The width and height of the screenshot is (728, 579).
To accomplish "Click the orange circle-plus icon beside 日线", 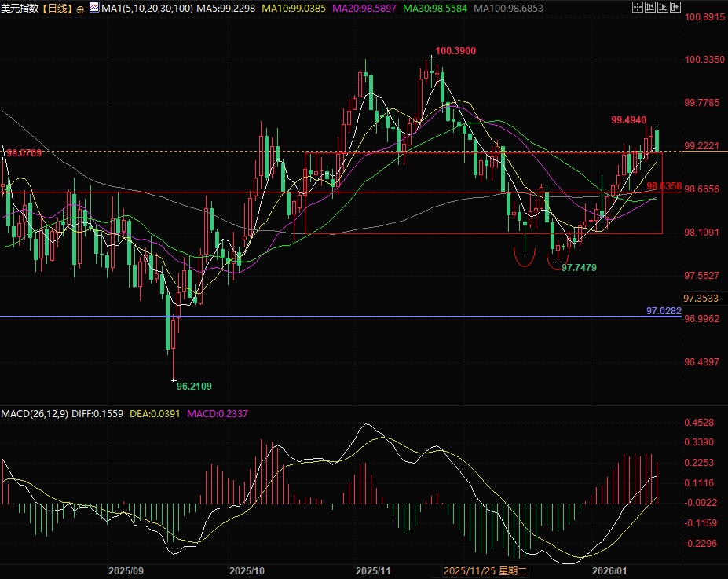I will point(80,9).
